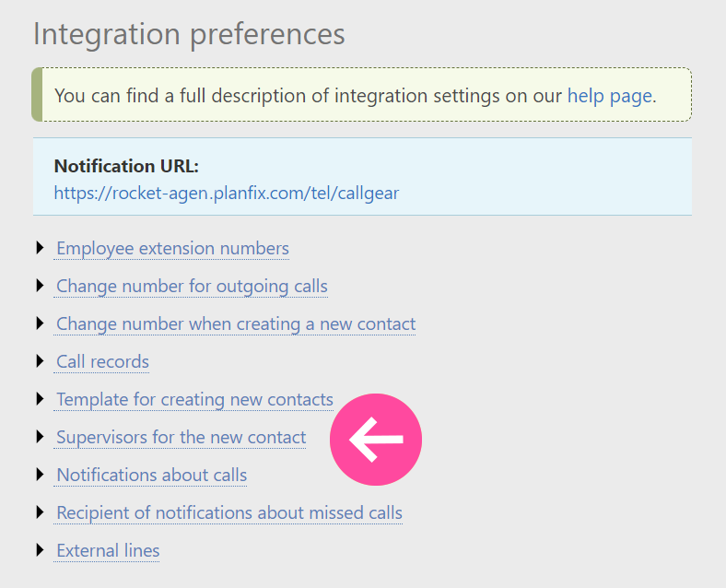Expand Notifications about calls arrow
The height and width of the screenshot is (588, 726).
[x=40, y=475]
